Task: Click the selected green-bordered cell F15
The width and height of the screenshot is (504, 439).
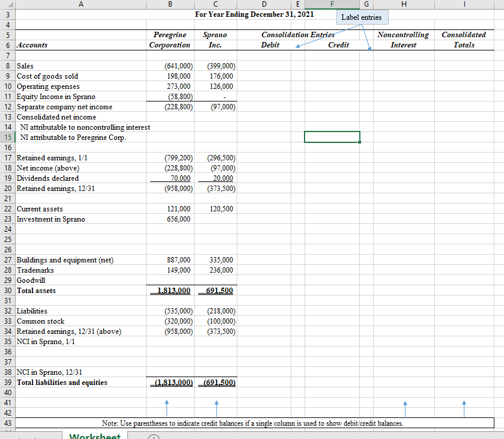Action: (x=332, y=137)
